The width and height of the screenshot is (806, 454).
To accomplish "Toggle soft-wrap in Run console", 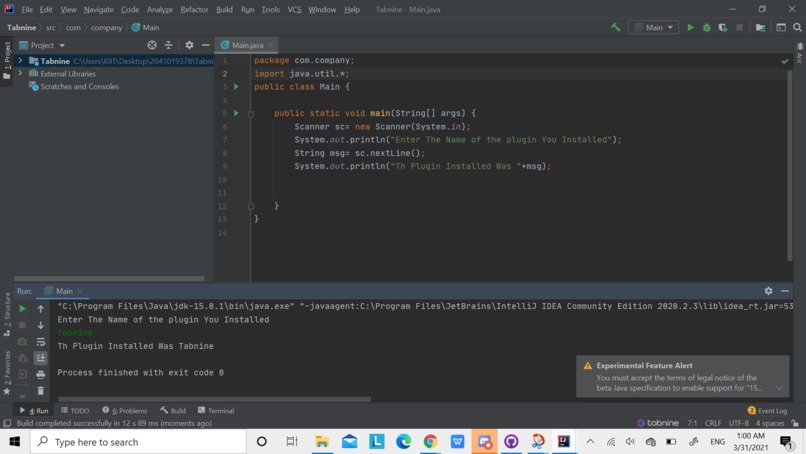I will click(41, 341).
